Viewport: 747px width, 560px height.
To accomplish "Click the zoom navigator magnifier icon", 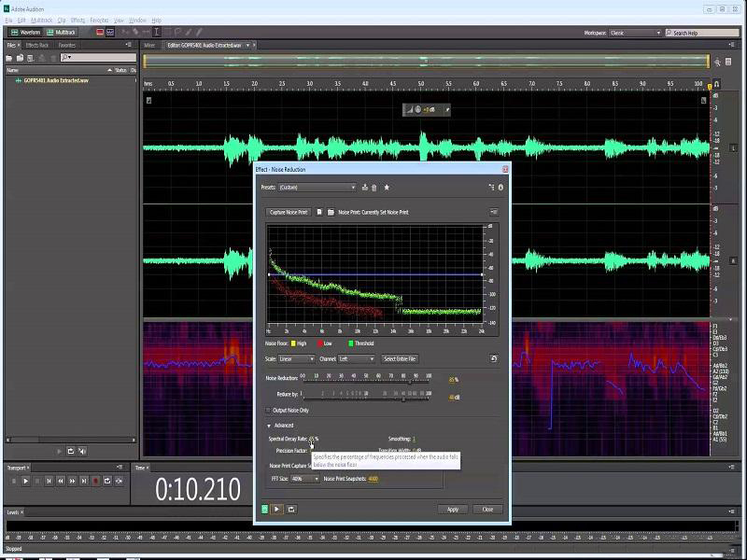I will 717,63.
